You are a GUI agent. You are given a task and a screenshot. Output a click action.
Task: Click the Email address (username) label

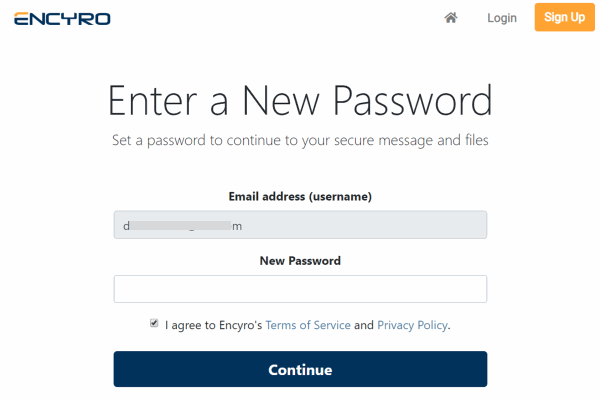coord(300,197)
